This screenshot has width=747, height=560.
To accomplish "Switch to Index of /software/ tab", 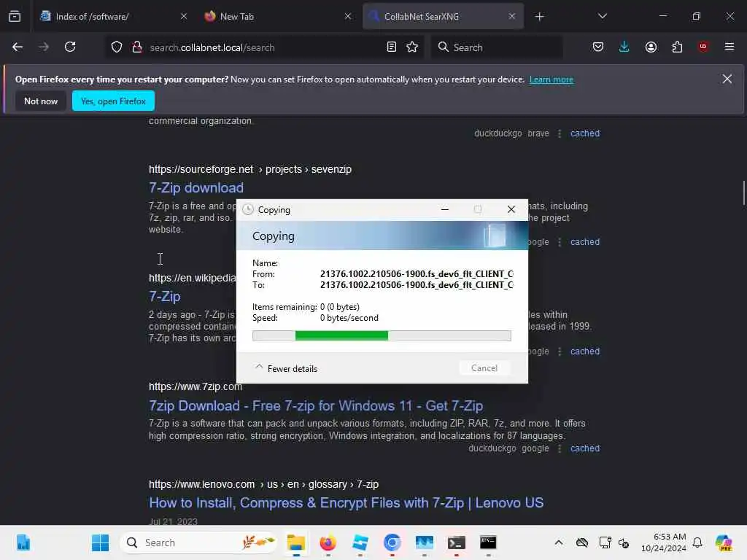I will [113, 17].
